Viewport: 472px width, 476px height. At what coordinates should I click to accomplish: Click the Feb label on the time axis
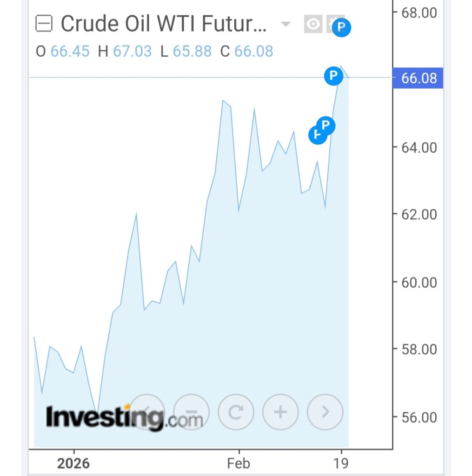(x=239, y=463)
